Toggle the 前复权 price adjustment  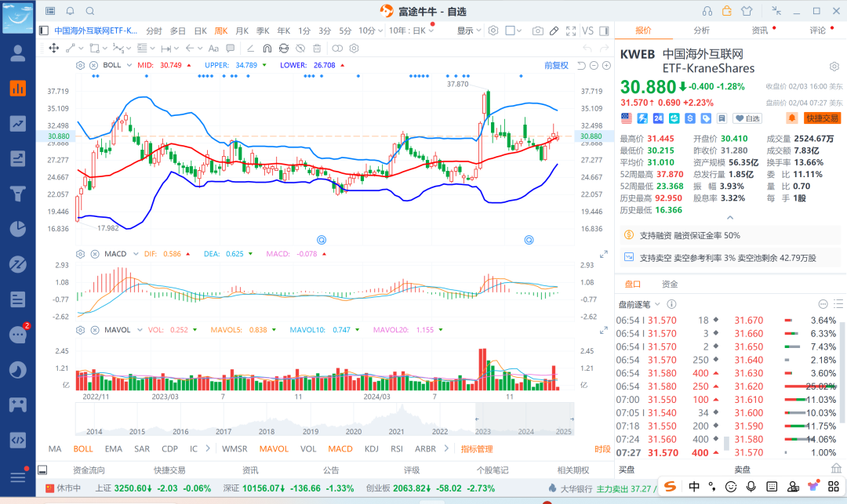coord(556,65)
